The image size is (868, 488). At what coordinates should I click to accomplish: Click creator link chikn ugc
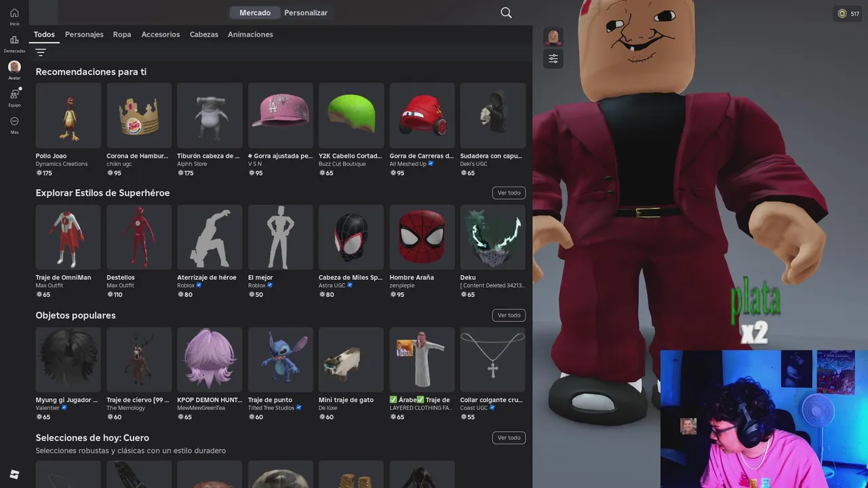tap(119, 164)
